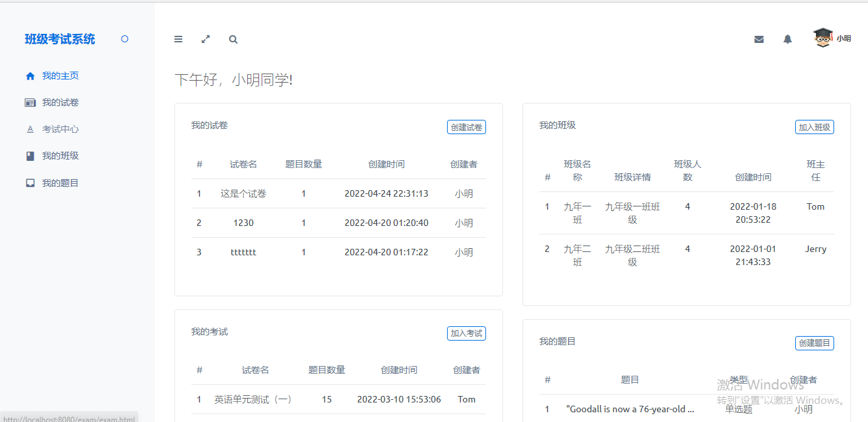Click the circle toggle beside the logo
The image size is (868, 422).
point(124,38)
